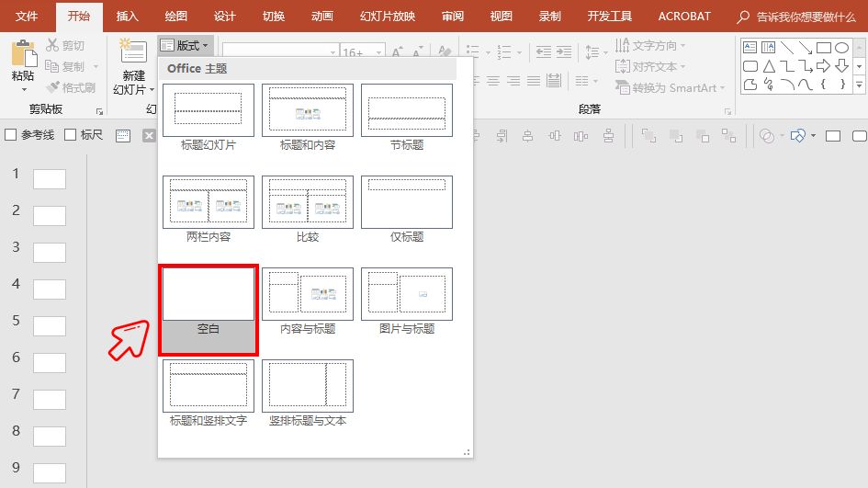Open the Paste options arrow

pos(23,88)
